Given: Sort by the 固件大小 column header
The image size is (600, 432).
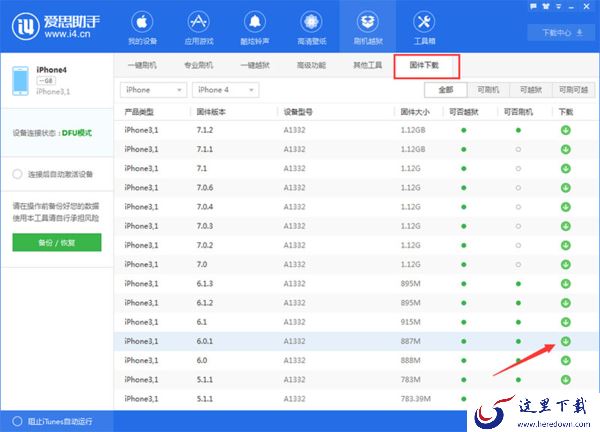Looking at the screenshot, I should 415,112.
